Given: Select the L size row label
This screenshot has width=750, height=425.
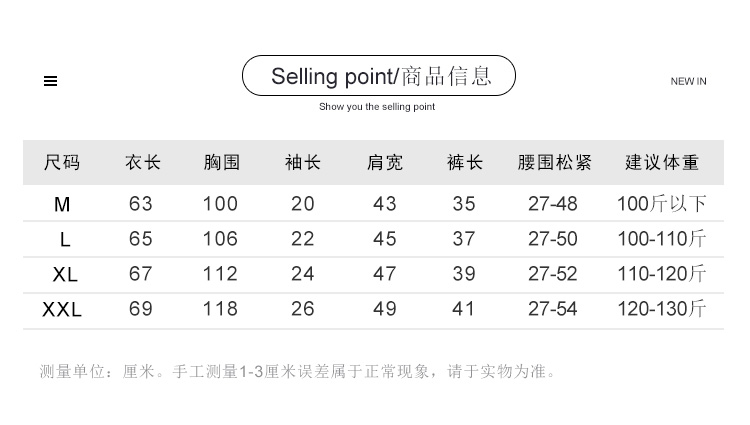Looking at the screenshot, I should coord(65,239).
